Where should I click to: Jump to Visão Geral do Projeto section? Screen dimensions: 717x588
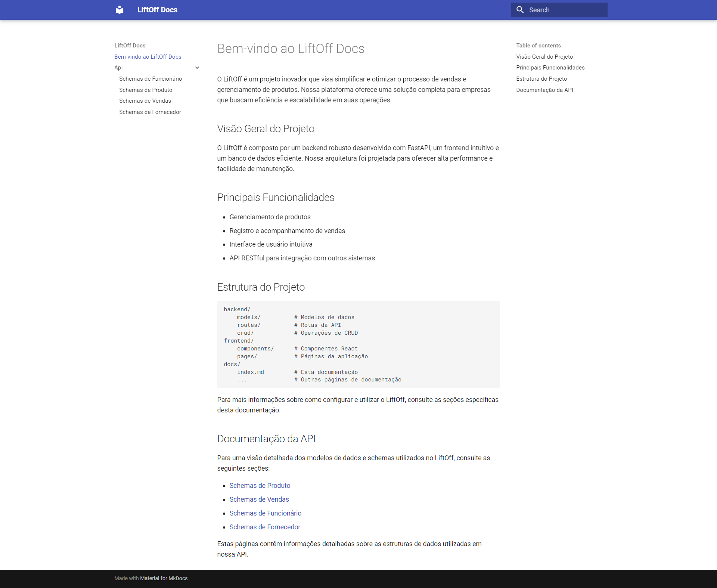(x=544, y=57)
